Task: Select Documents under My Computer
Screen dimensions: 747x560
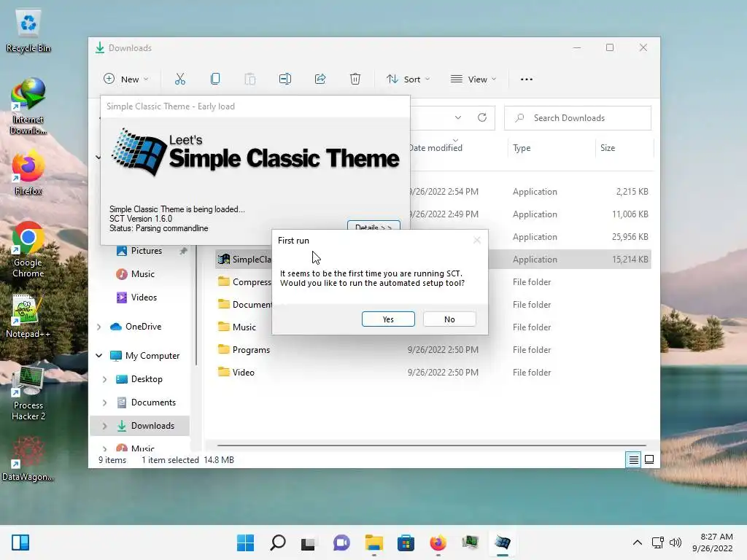Action: (153, 402)
